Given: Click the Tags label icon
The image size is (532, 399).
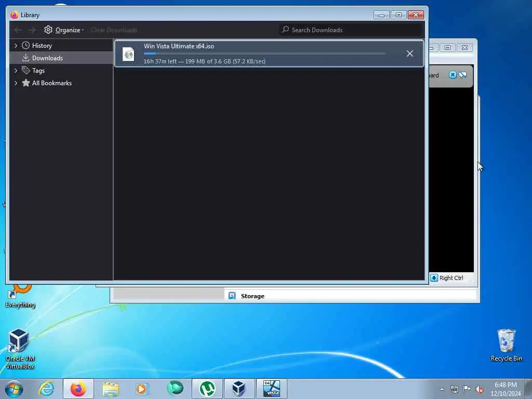Looking at the screenshot, I should pos(26,70).
